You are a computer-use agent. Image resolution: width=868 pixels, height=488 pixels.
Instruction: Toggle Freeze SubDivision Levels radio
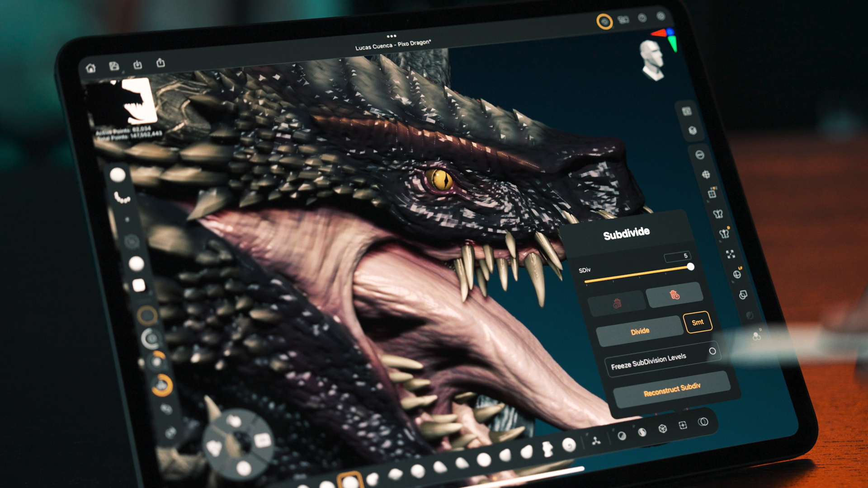712,351
